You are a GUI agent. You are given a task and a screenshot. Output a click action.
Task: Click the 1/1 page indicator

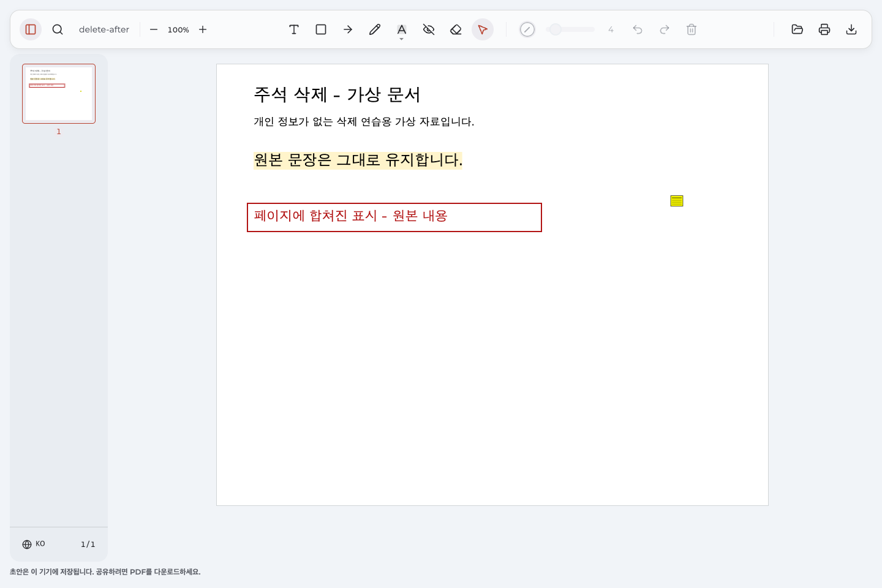pyautogui.click(x=88, y=544)
